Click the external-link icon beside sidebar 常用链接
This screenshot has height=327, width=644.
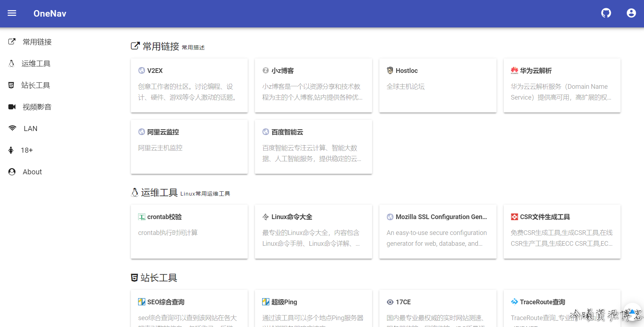pyautogui.click(x=12, y=42)
